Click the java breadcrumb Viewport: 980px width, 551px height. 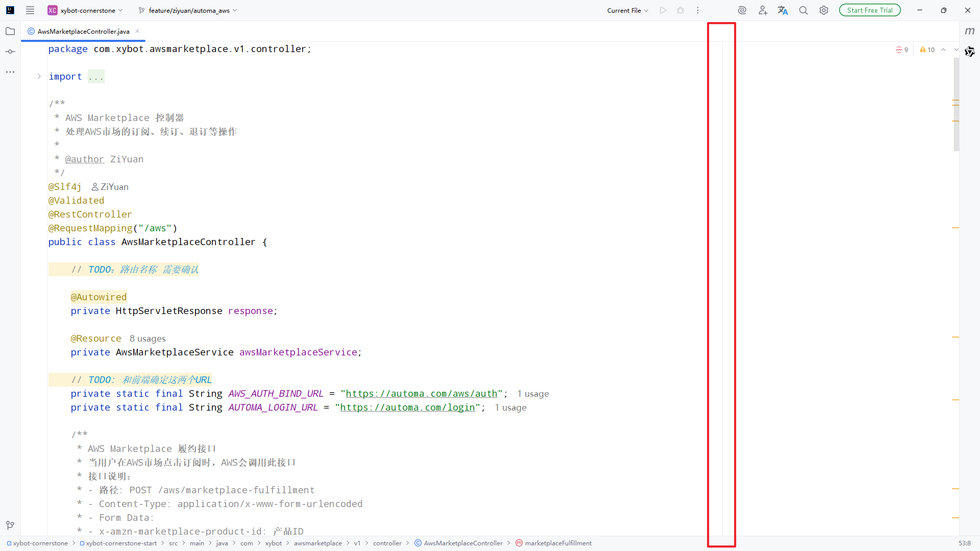tap(222, 543)
